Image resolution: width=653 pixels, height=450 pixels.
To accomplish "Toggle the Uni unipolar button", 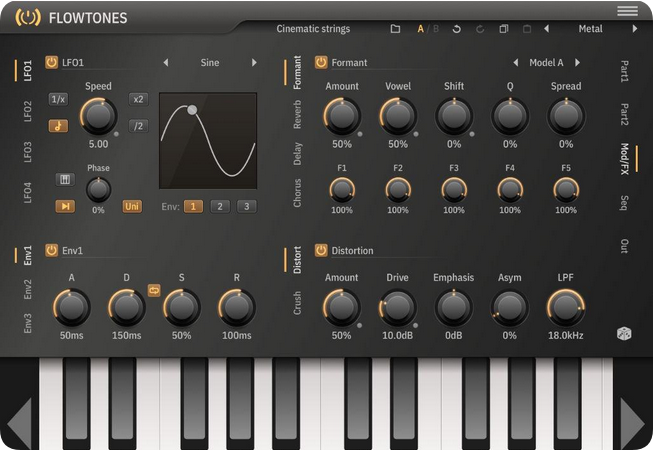I will pos(132,206).
